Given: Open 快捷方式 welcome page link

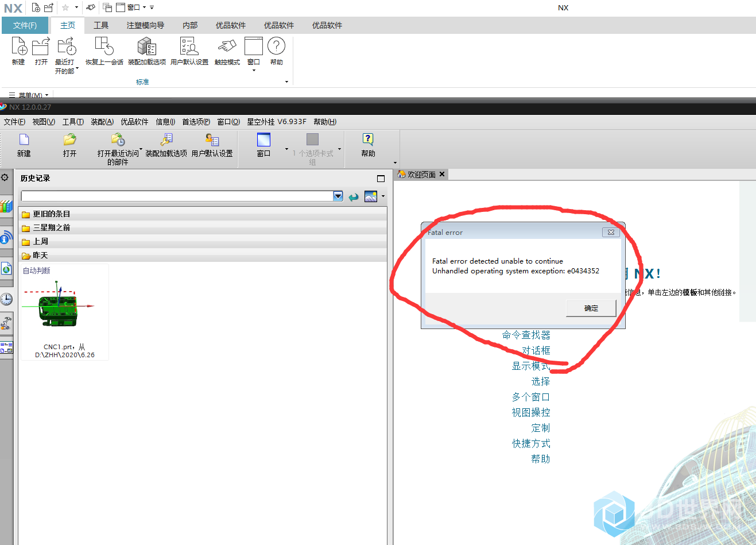Looking at the screenshot, I should [x=531, y=443].
